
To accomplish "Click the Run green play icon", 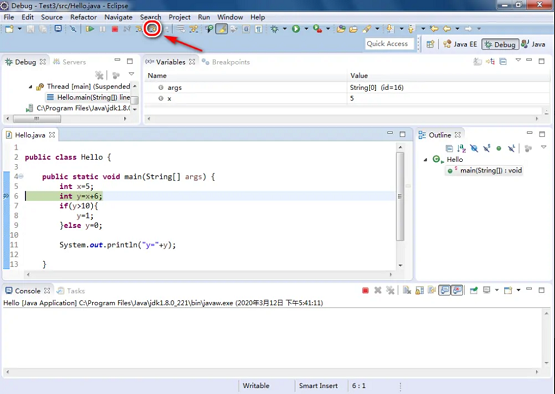I will pyautogui.click(x=296, y=29).
